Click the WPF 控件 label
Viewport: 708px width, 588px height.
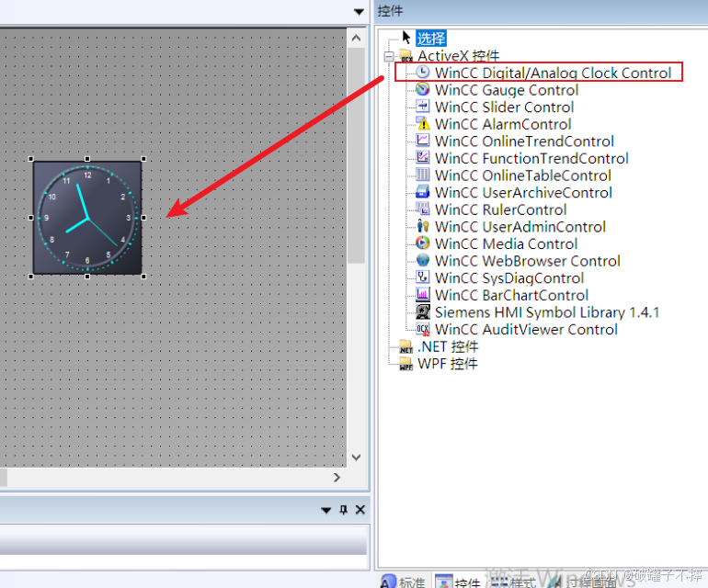pyautogui.click(x=448, y=364)
